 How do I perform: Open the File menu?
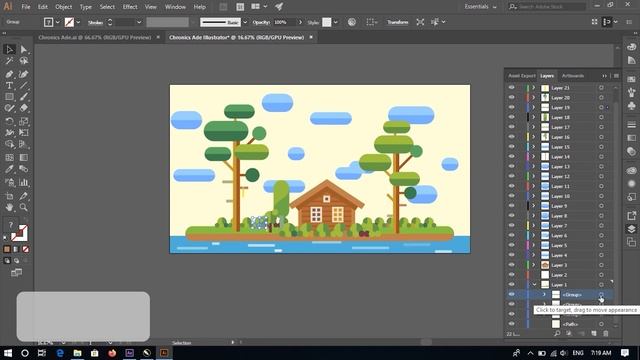(26, 7)
